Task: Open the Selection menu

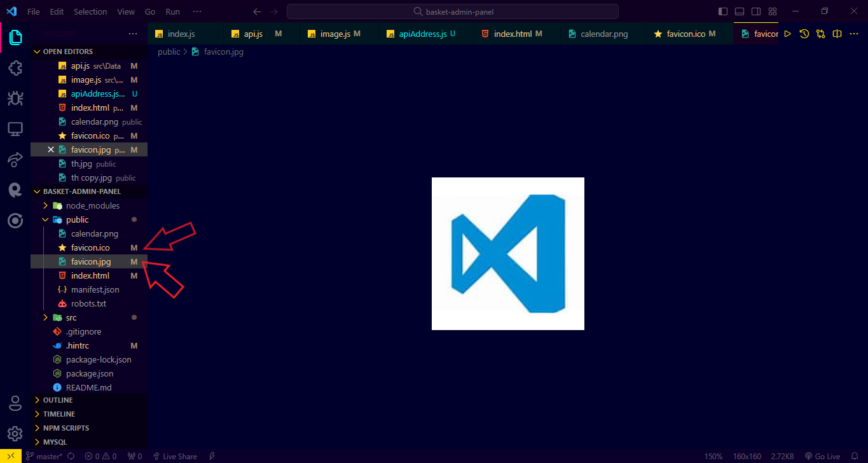Action: 90,11
